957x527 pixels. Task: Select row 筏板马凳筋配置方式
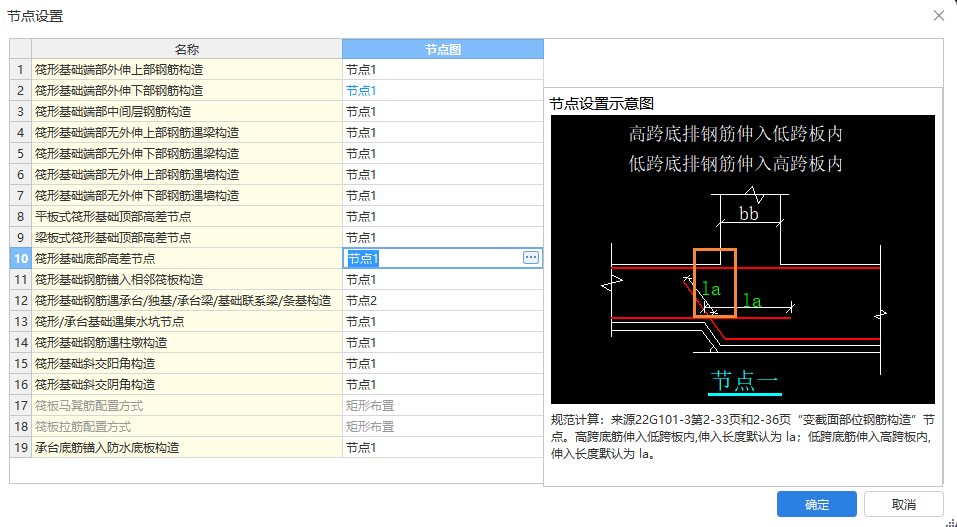(187, 405)
